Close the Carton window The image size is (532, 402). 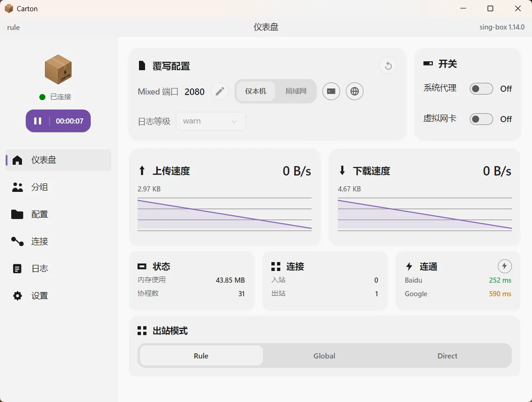click(x=518, y=8)
